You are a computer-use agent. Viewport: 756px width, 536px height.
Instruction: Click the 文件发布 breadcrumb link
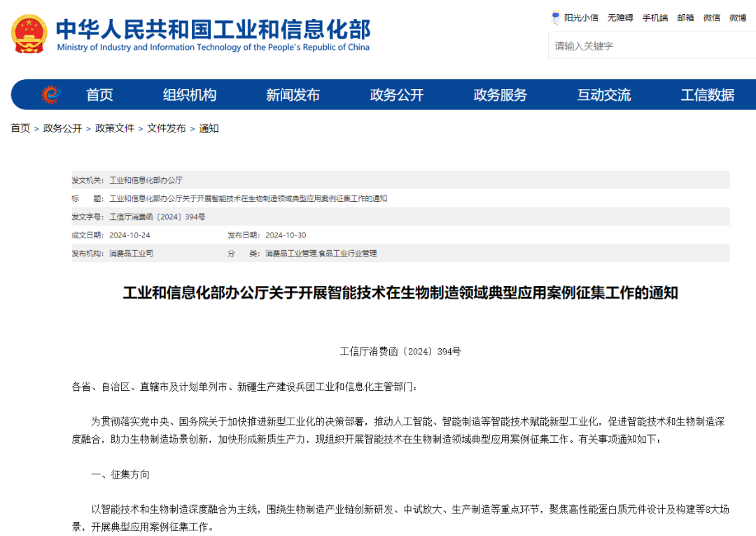[x=167, y=128]
